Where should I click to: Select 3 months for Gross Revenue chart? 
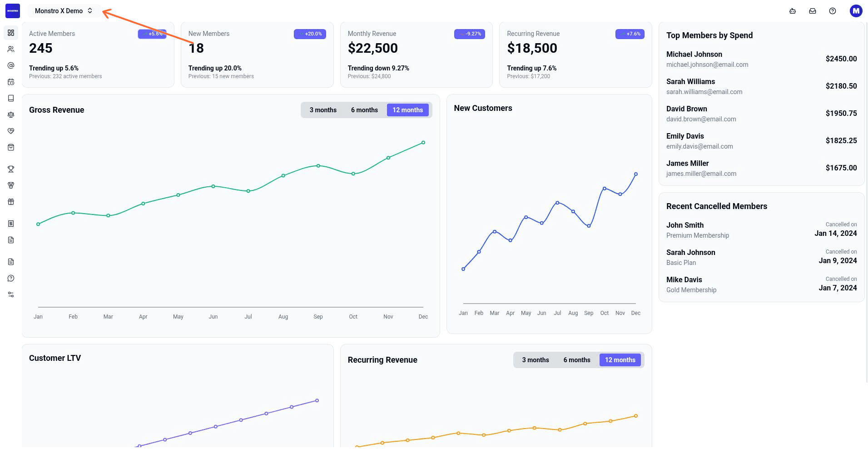(x=323, y=110)
